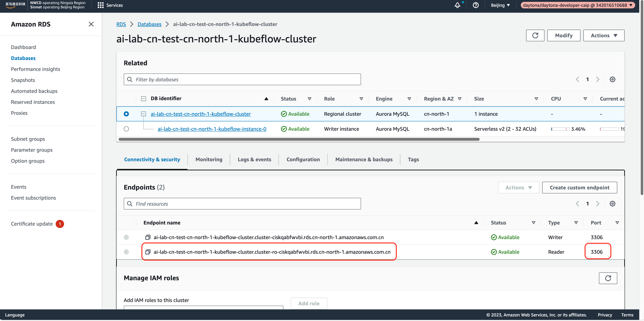Select the kubeflow-cluster radio button

(x=126, y=114)
